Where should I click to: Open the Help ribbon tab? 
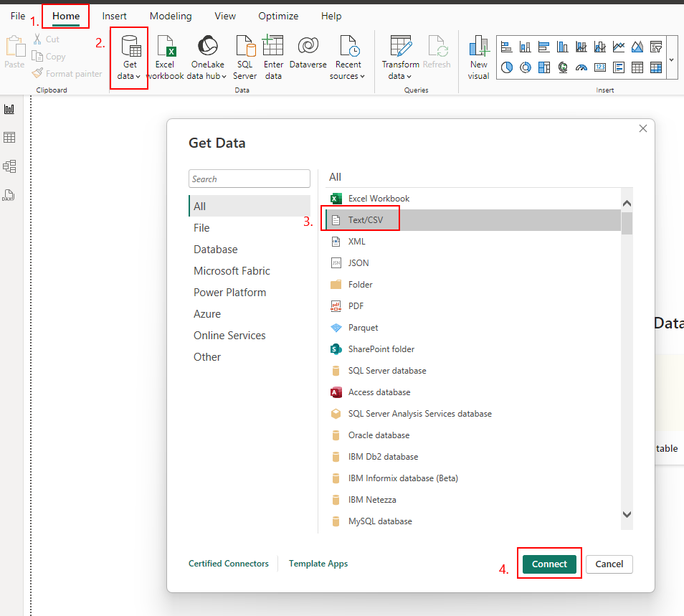(331, 16)
